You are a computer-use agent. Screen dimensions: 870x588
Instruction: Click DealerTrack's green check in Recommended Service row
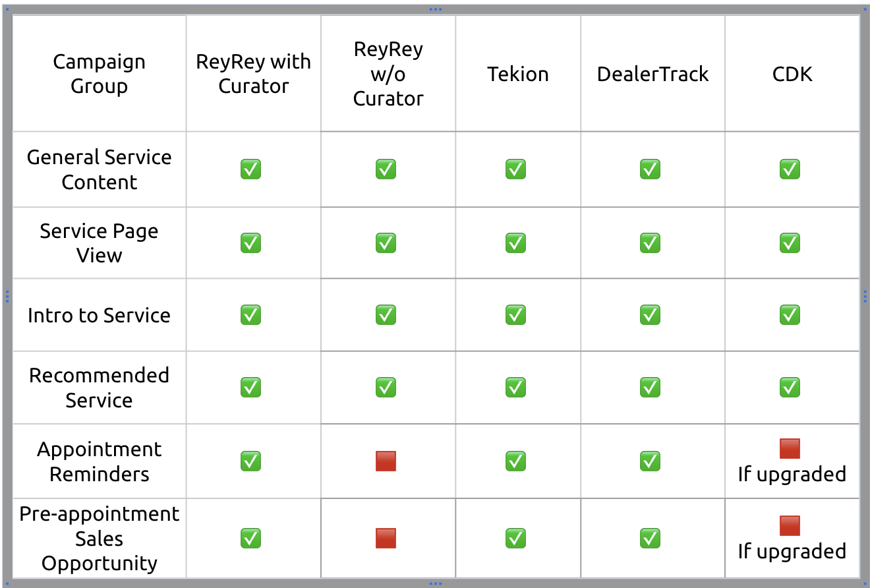(x=650, y=387)
